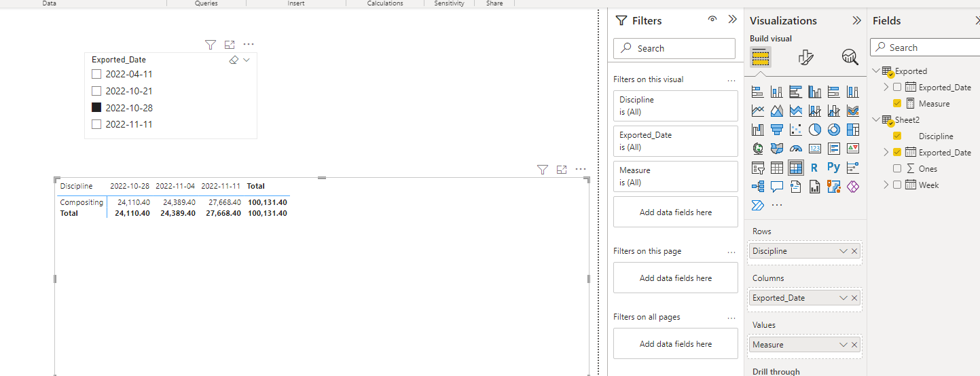Open Measure is (All) filter card

point(675,176)
